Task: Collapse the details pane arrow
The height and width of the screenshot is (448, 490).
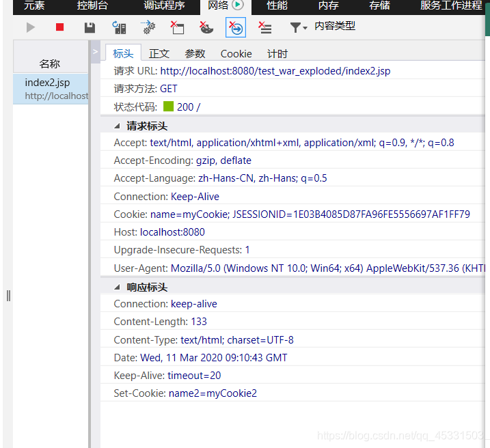Action: click(96, 51)
